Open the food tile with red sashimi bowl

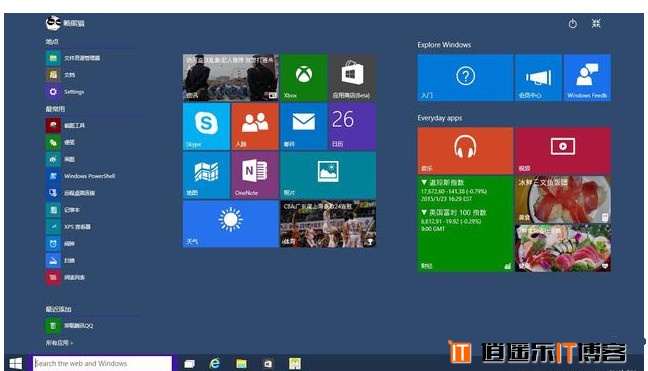563,200
